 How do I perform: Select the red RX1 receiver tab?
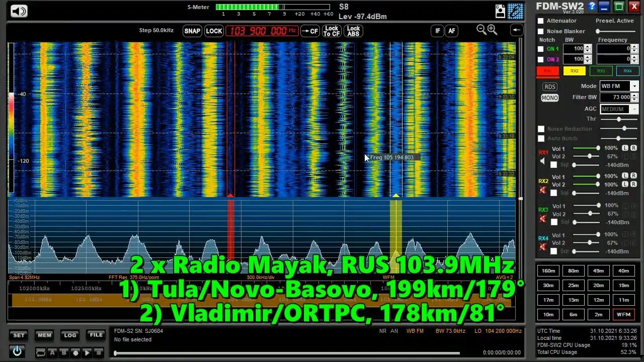coord(548,71)
